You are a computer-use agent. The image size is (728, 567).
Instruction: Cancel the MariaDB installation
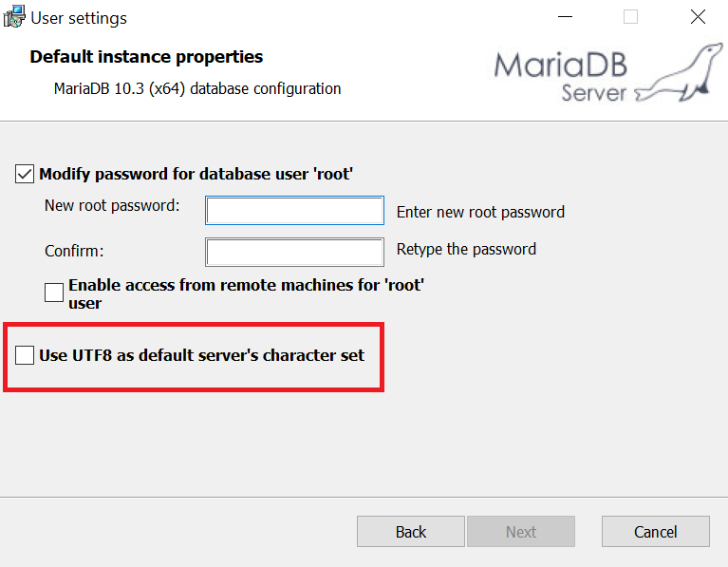(656, 531)
